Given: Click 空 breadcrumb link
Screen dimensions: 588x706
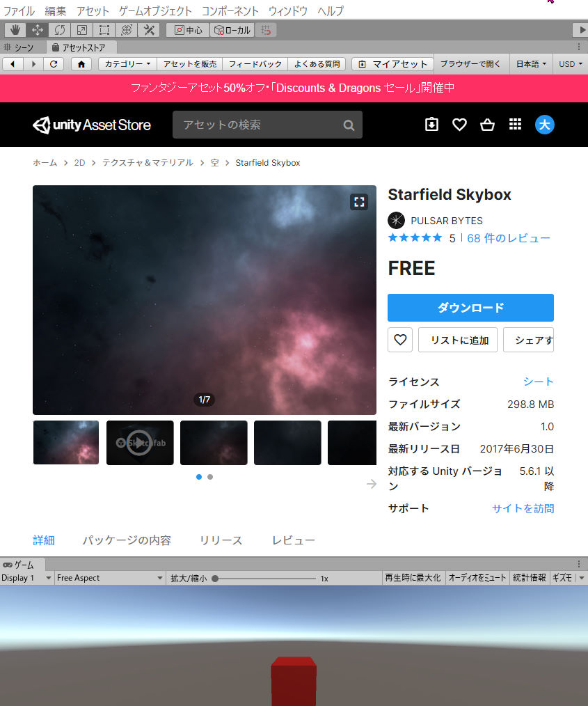Looking at the screenshot, I should (215, 162).
